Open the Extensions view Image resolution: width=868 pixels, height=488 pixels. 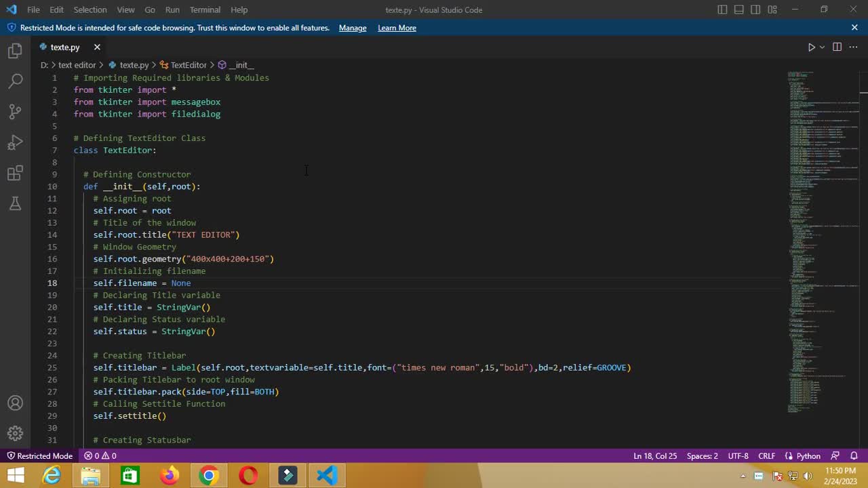point(15,174)
